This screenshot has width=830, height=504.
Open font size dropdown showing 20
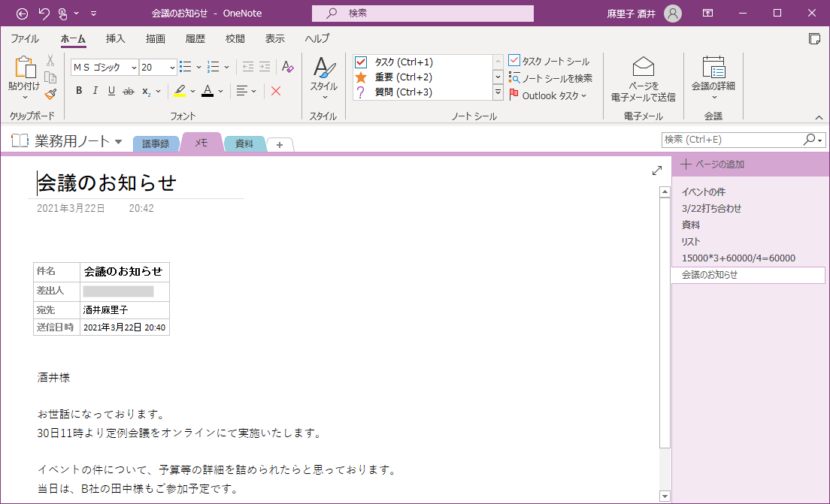172,68
